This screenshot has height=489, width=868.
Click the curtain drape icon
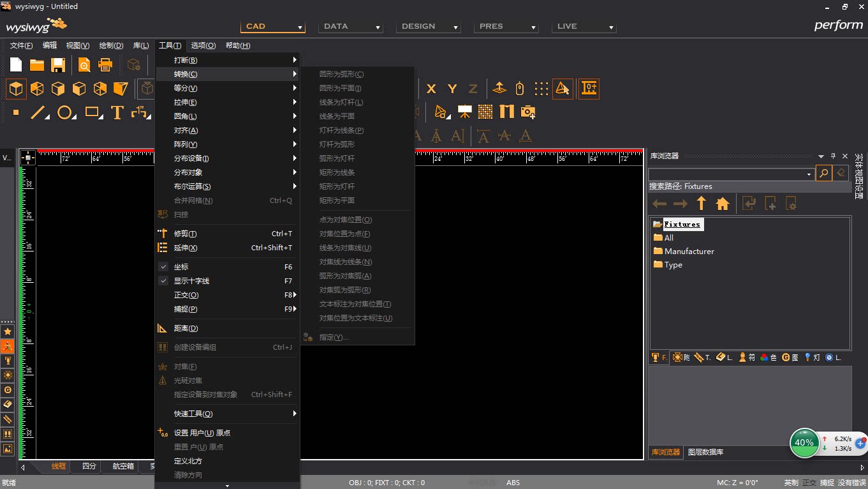pos(507,112)
